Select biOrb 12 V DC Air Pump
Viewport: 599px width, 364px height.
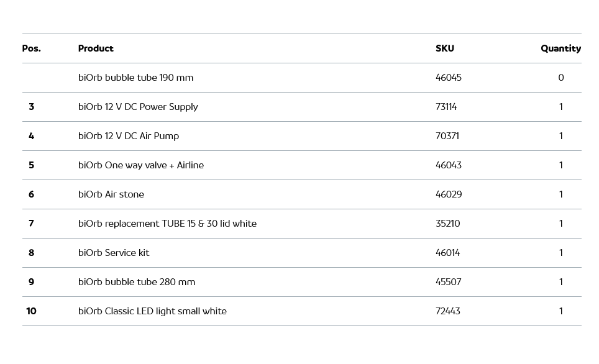[x=128, y=136]
